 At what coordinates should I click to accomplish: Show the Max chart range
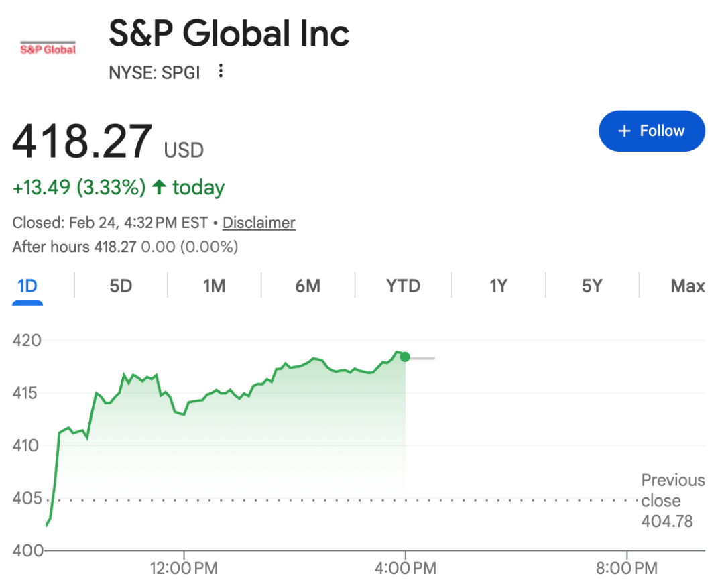coord(688,286)
